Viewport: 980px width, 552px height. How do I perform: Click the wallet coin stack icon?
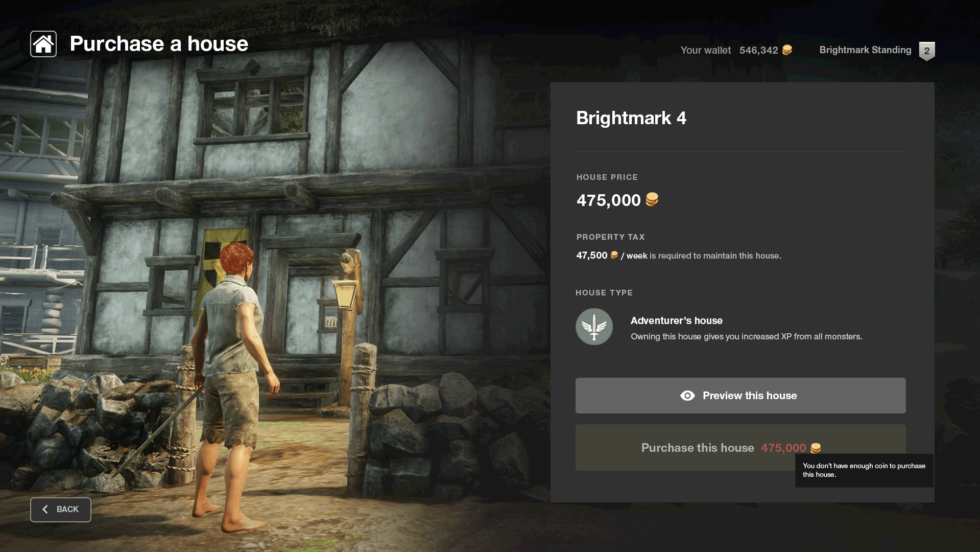click(787, 50)
